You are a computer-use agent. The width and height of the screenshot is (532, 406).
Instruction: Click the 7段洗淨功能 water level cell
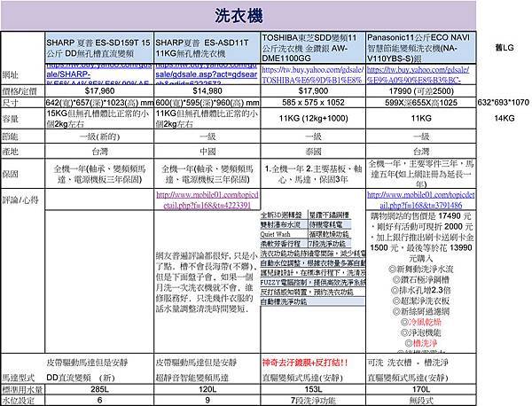(313, 401)
